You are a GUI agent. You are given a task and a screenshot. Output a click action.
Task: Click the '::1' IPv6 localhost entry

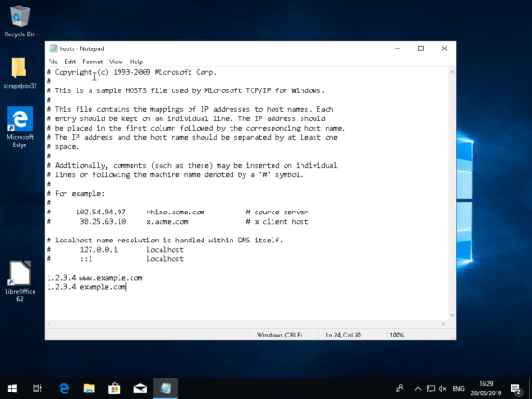tap(86, 259)
